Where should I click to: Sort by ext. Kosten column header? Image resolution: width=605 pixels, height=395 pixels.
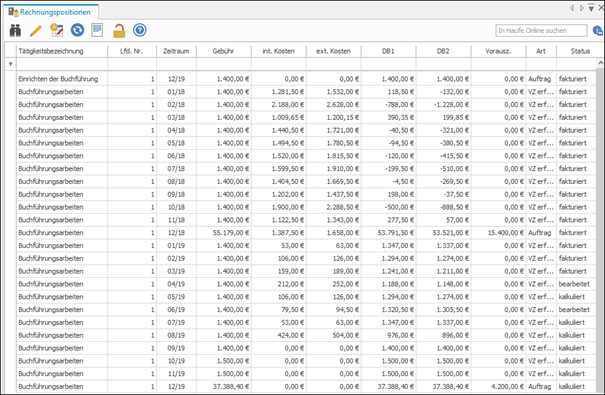click(x=333, y=51)
